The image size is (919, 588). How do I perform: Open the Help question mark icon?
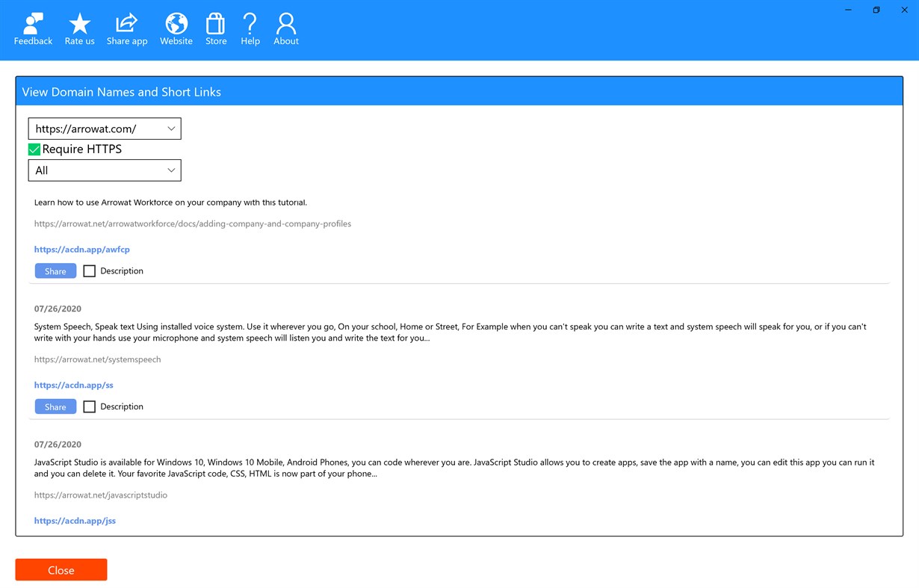(250, 30)
